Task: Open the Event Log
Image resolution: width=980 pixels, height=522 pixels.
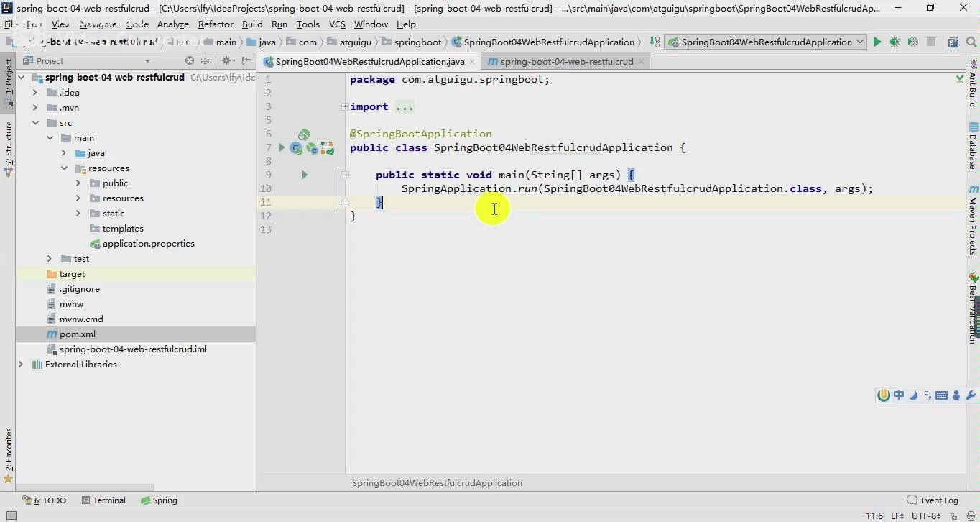Action: [933, 500]
